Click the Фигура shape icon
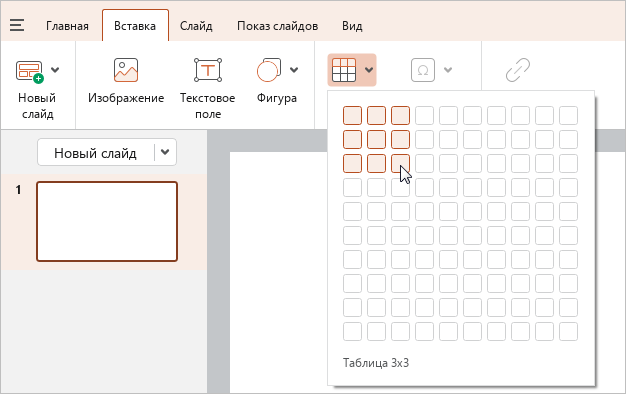The image size is (626, 394). coord(269,70)
